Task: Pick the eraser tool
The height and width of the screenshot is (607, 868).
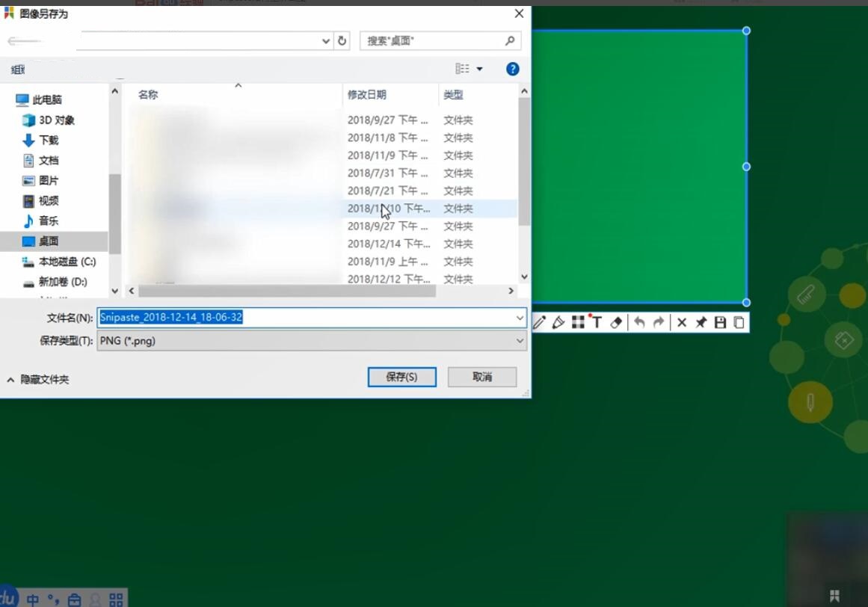Action: [x=616, y=322]
